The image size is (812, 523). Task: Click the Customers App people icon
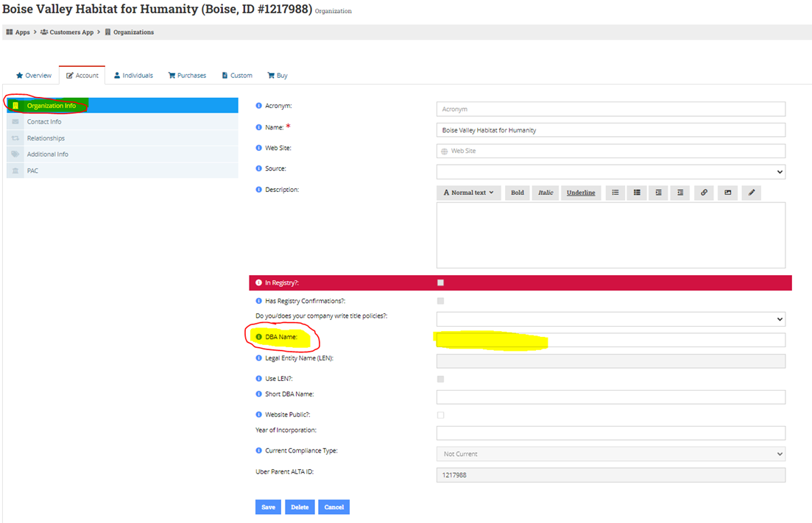point(44,32)
